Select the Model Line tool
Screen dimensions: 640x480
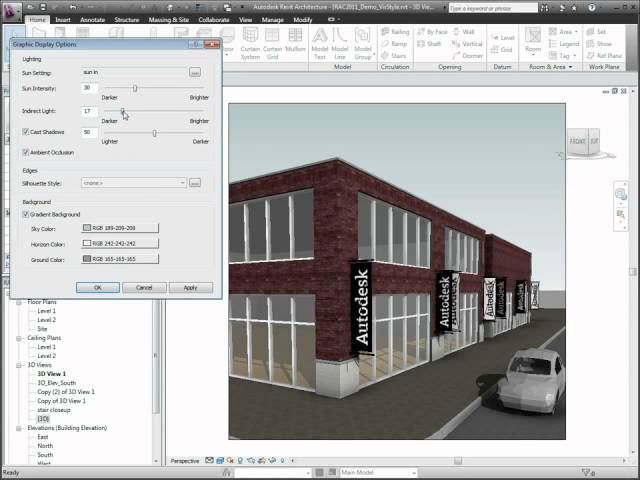pyautogui.click(x=340, y=44)
